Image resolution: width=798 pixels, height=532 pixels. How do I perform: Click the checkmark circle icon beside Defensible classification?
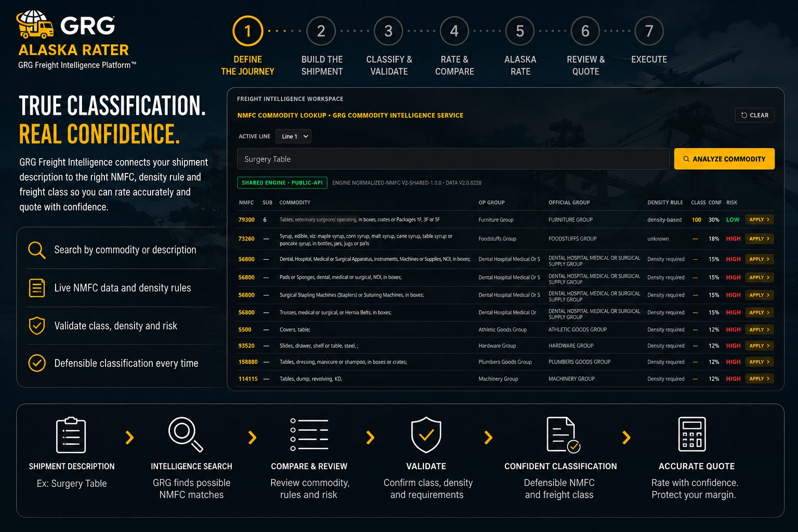[37, 363]
